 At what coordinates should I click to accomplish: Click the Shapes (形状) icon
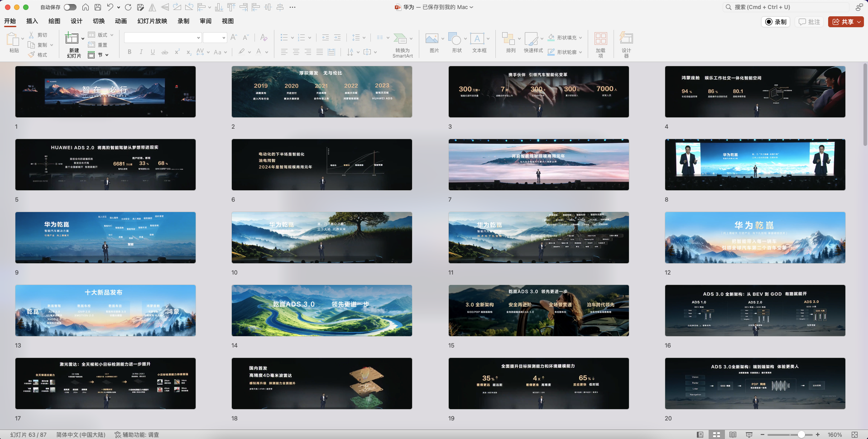[x=455, y=39]
